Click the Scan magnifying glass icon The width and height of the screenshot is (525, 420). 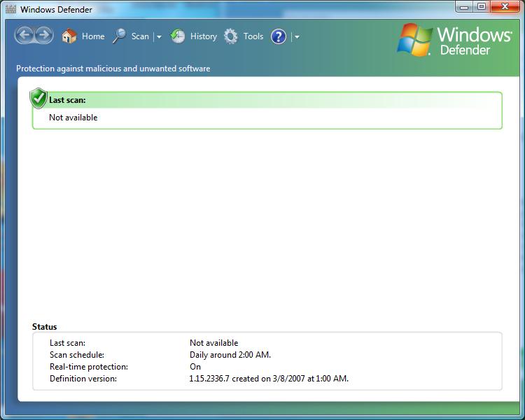[119, 36]
